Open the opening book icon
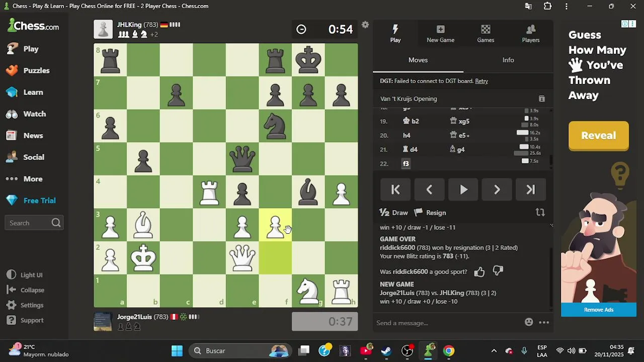Image resolution: width=644 pixels, height=362 pixels. (542, 99)
